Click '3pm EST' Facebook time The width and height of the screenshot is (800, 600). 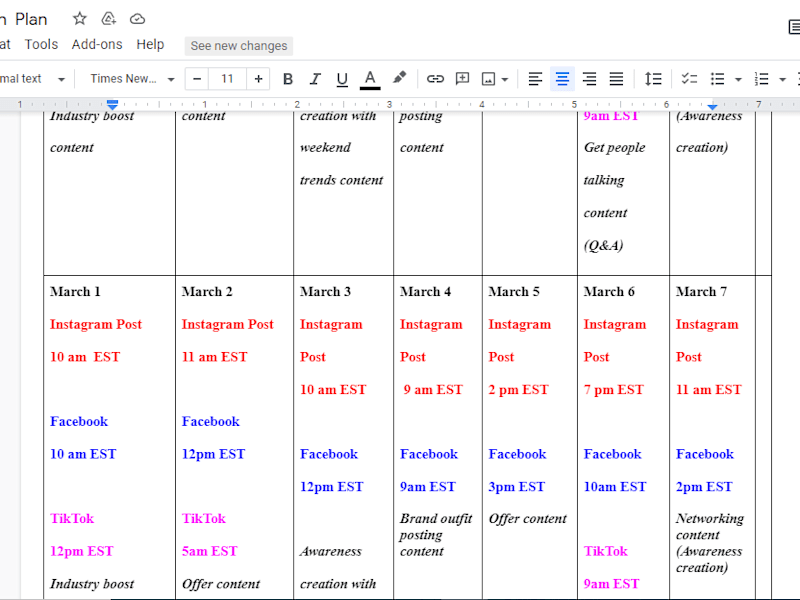[516, 487]
